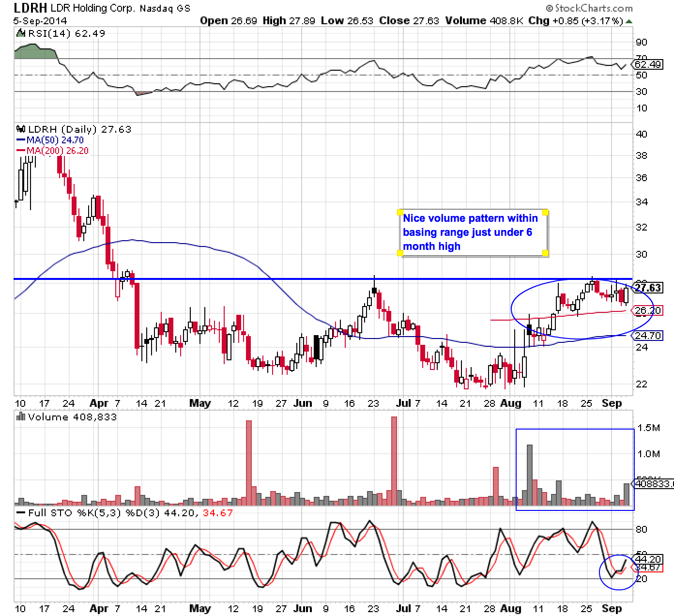
Task: Click the Close 27.63 header value
Action: pos(409,21)
